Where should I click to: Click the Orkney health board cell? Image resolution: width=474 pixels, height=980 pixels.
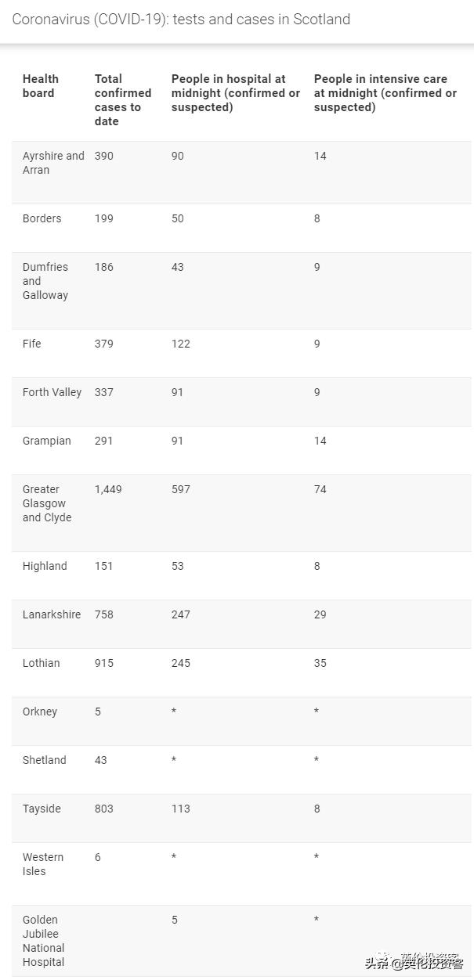coord(40,712)
